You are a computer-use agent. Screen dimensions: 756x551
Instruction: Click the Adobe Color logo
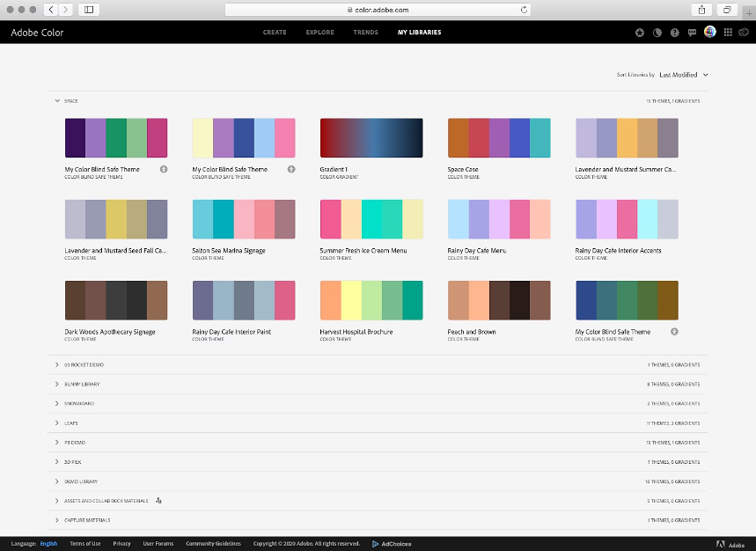pos(37,33)
